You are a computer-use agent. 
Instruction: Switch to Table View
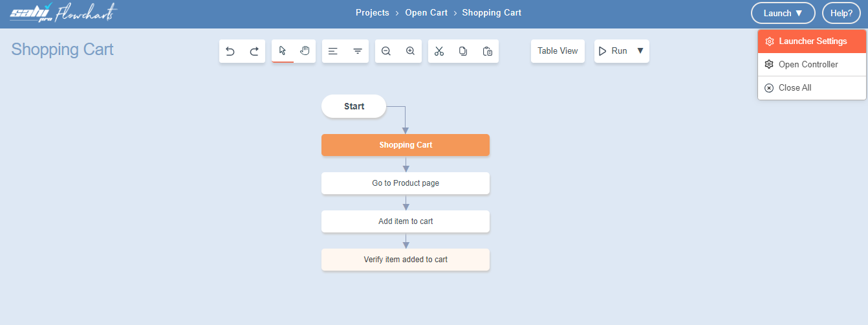558,51
